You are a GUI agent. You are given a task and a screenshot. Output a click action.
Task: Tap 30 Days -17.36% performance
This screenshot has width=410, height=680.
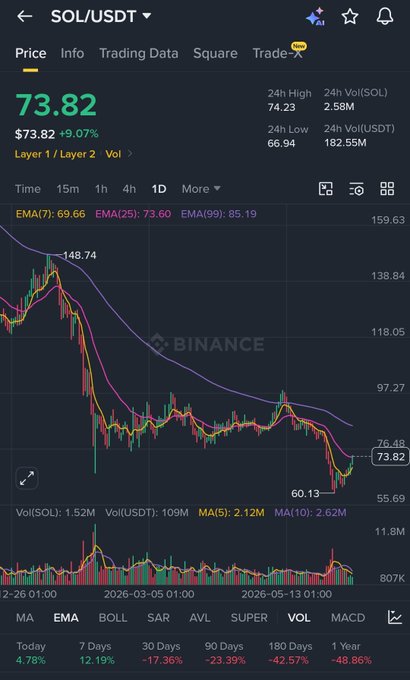162,653
